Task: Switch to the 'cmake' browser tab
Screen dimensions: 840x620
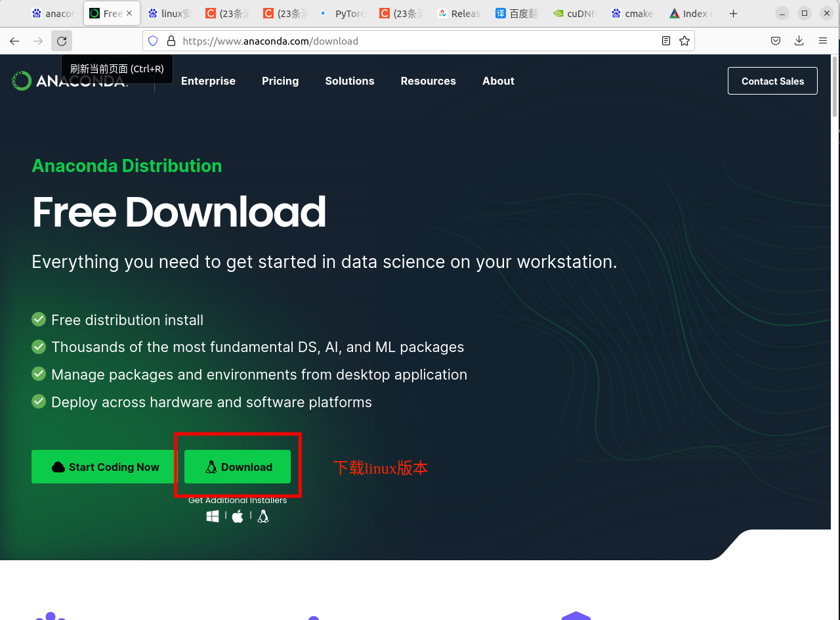Action: pyautogui.click(x=633, y=13)
